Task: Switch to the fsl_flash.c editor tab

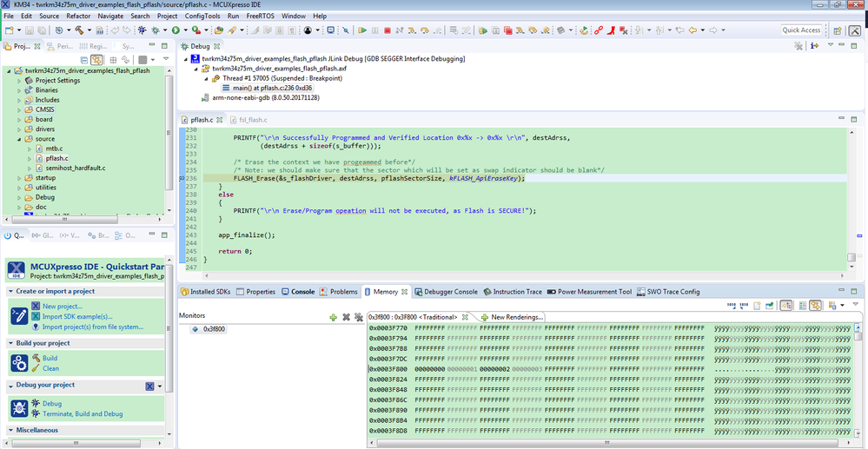Action: (x=248, y=120)
